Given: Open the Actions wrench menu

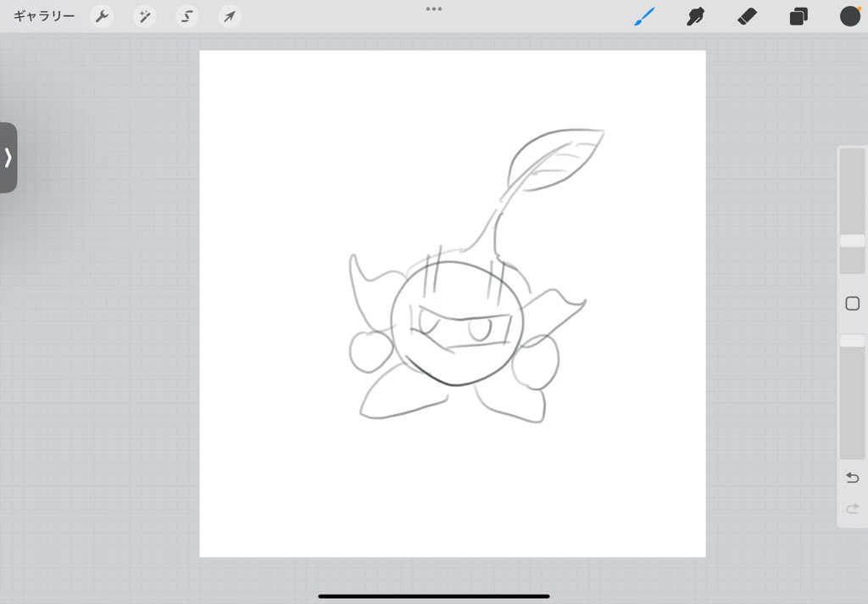Looking at the screenshot, I should [102, 17].
